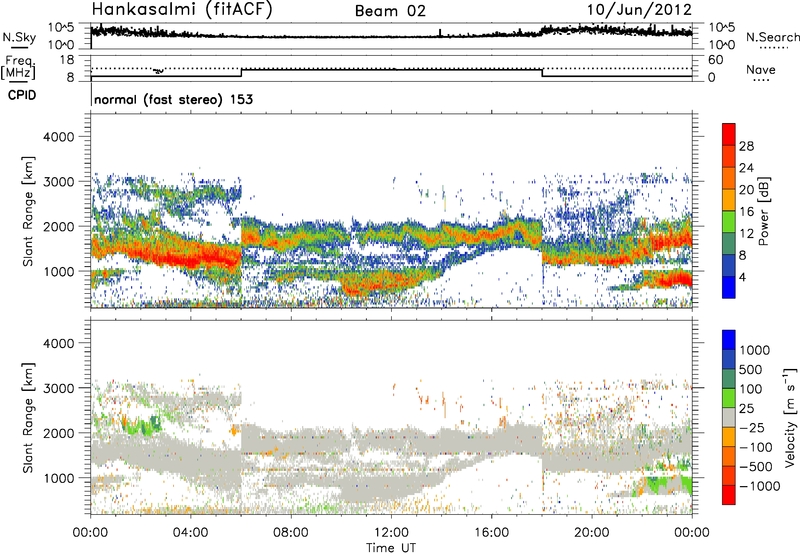Click the N.Sky legend label

pos(19,37)
